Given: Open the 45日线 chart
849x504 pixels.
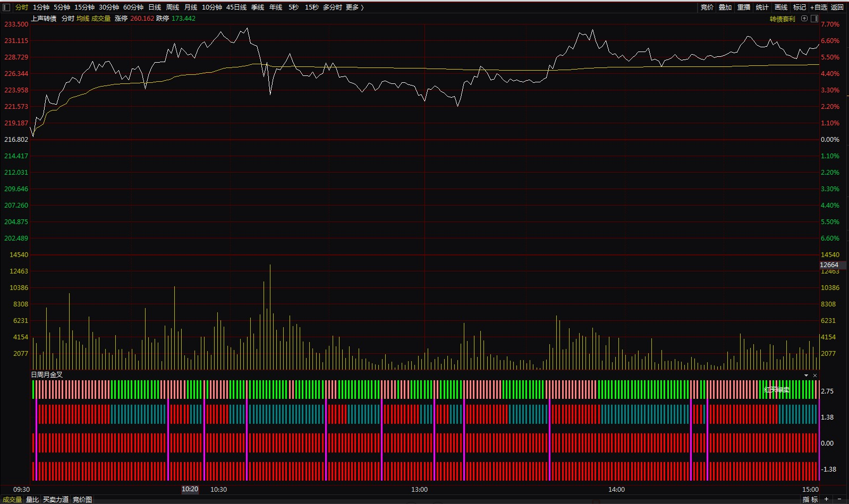Looking at the screenshot, I should point(236,7).
